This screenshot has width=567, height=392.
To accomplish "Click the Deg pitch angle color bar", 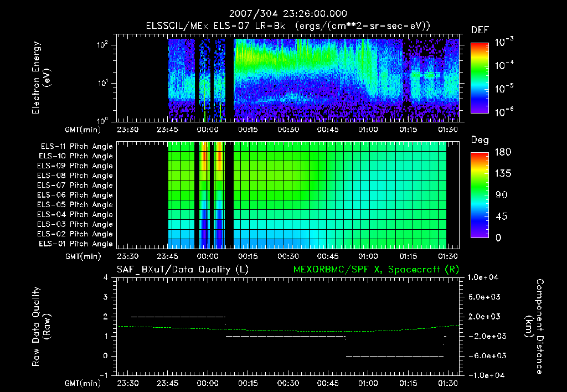I will point(480,195).
